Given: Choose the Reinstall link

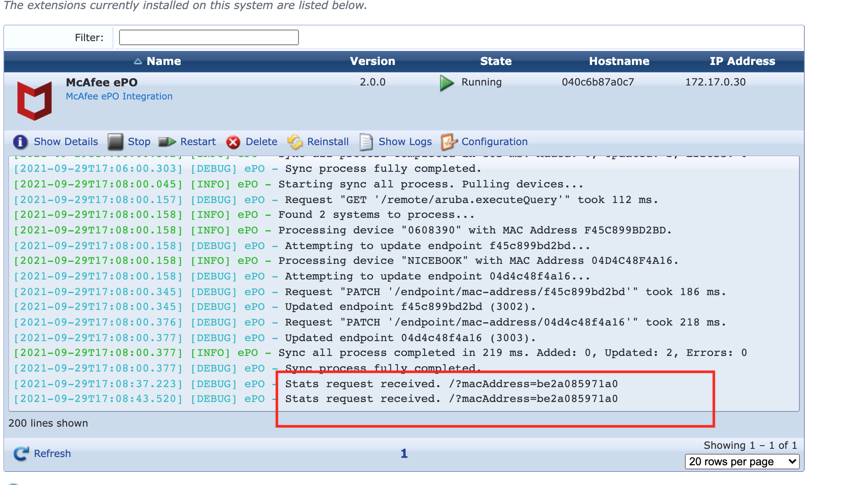Looking at the screenshot, I should (328, 142).
